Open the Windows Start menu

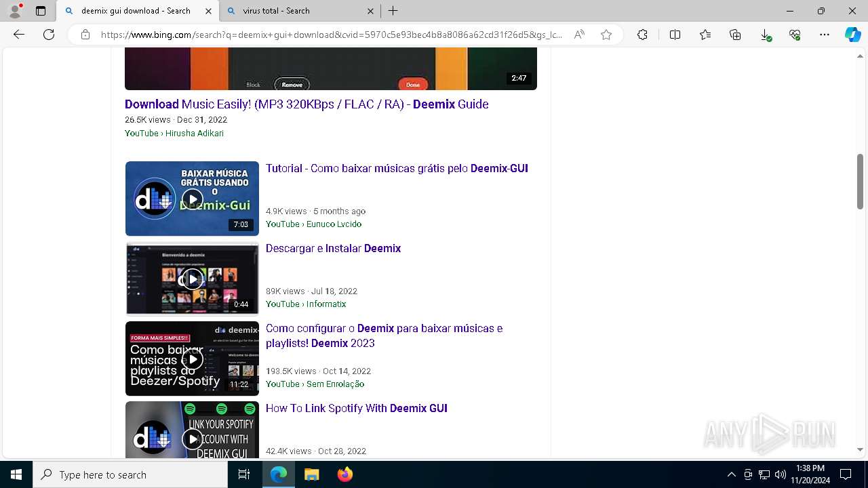coord(16,474)
